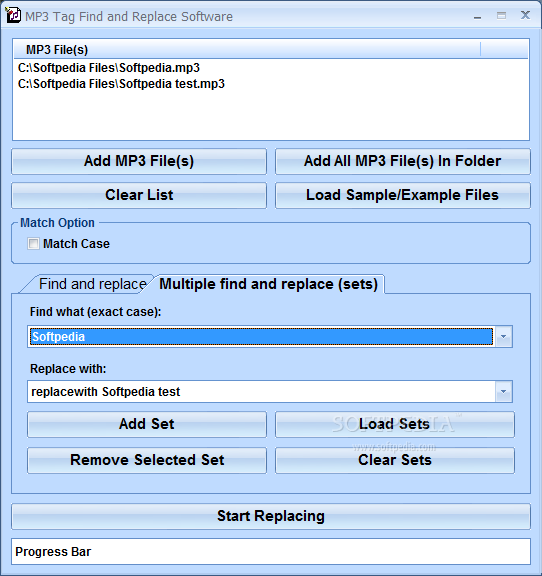Click Load Sample/Example Files button
Image resolution: width=542 pixels, height=576 pixels.
coord(403,195)
